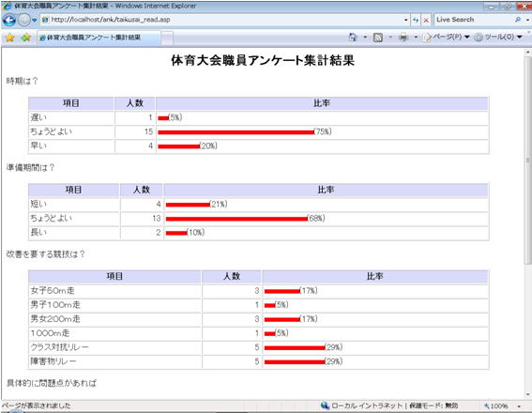Click the Refresh icon beside address bar

click(x=416, y=20)
